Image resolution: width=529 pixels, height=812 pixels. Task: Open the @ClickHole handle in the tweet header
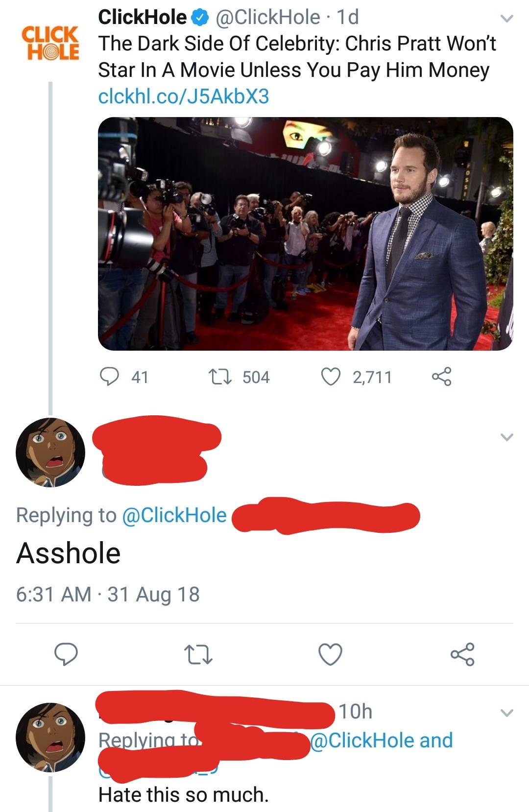(x=267, y=18)
